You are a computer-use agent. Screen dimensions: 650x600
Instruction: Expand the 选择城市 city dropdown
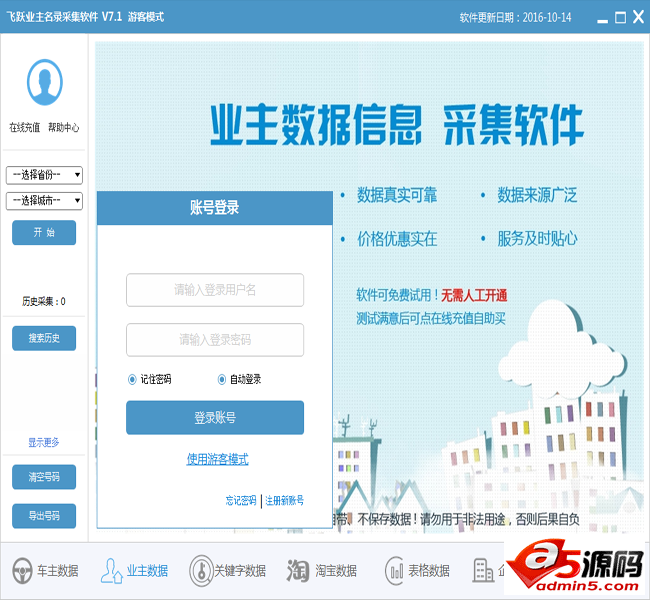44,201
